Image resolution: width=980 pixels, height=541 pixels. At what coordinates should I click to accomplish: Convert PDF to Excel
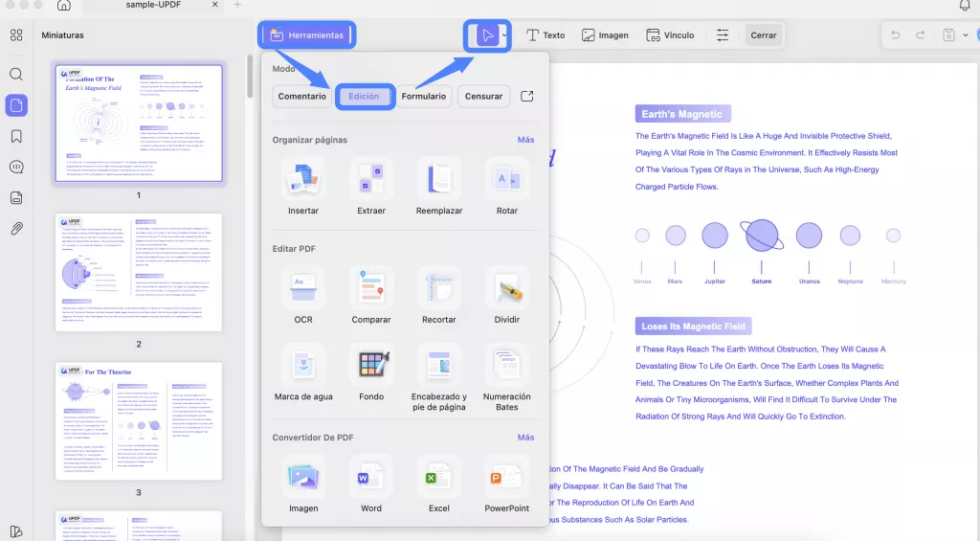click(x=438, y=485)
